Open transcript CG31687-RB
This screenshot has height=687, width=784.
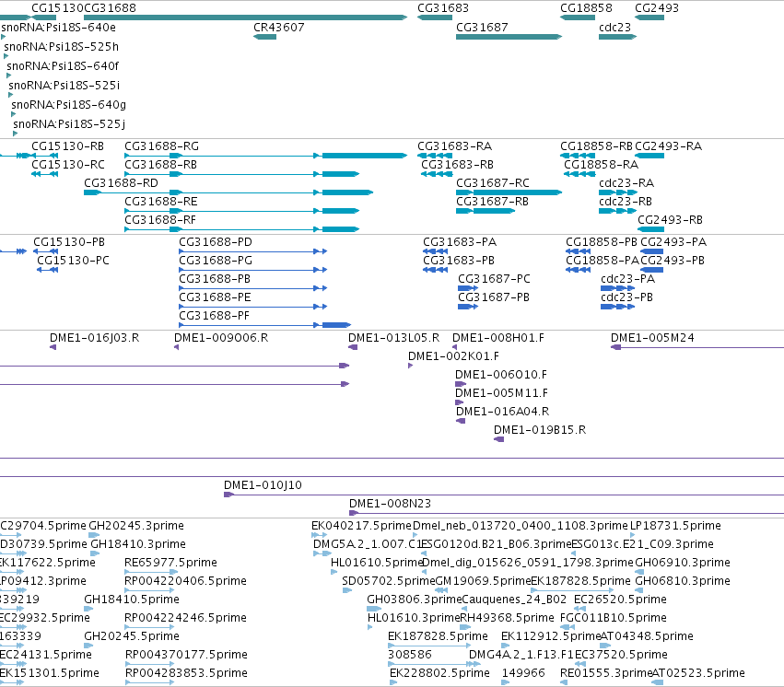486,211
